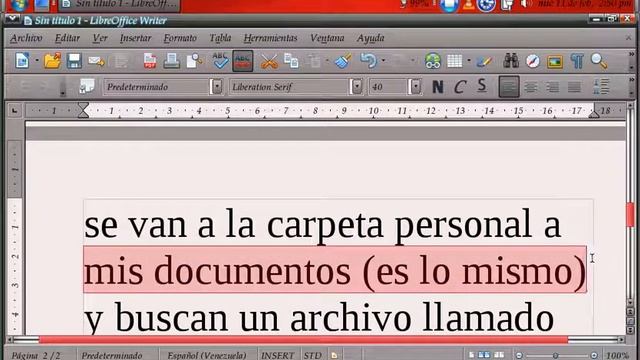Cut selection with the scissors icon

(x=269, y=61)
